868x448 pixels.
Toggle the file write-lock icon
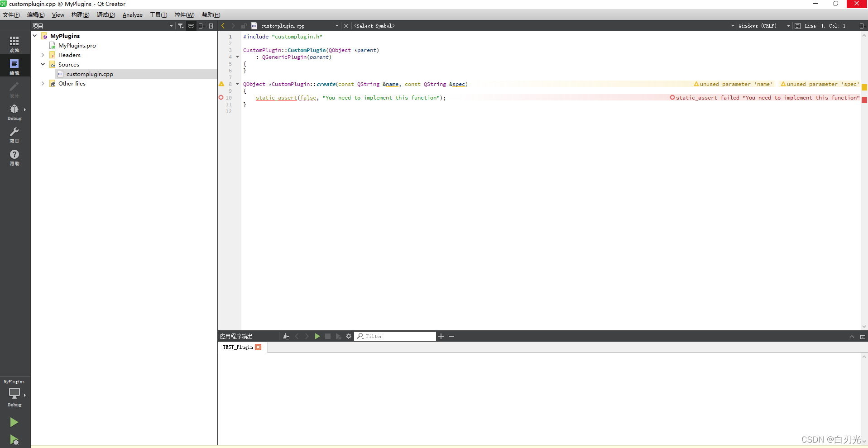[x=244, y=26]
